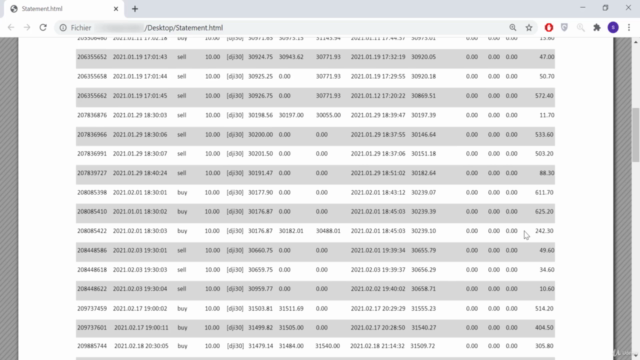The width and height of the screenshot is (640, 360).
Task: Close the Statement.html tab
Action: [x=116, y=9]
